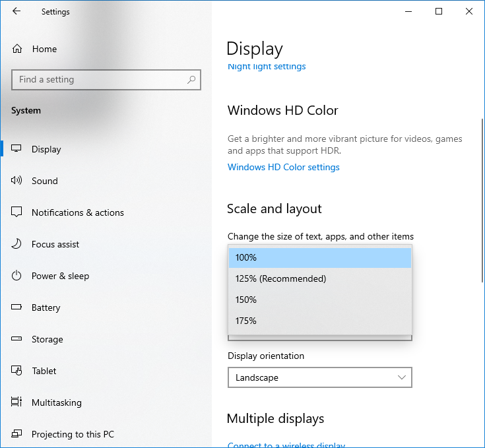Open the Display settings page
This screenshot has width=485, height=448.
tap(106, 149)
